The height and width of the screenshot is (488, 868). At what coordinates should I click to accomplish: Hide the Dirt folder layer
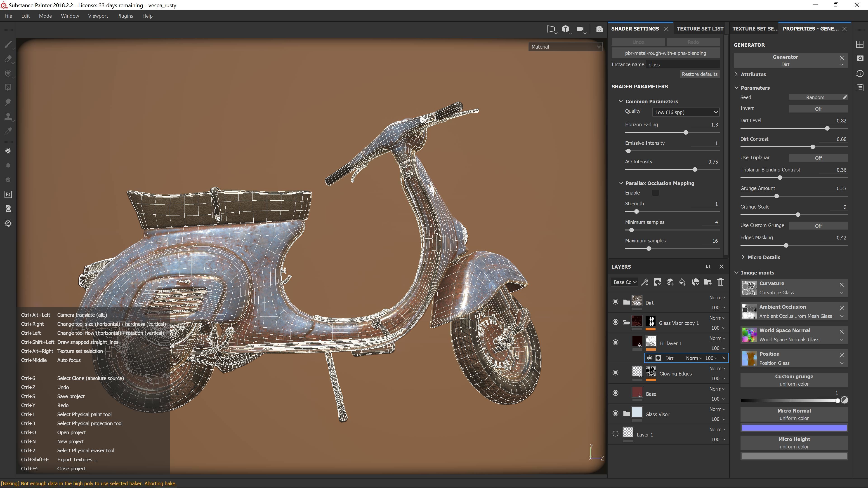[615, 302]
